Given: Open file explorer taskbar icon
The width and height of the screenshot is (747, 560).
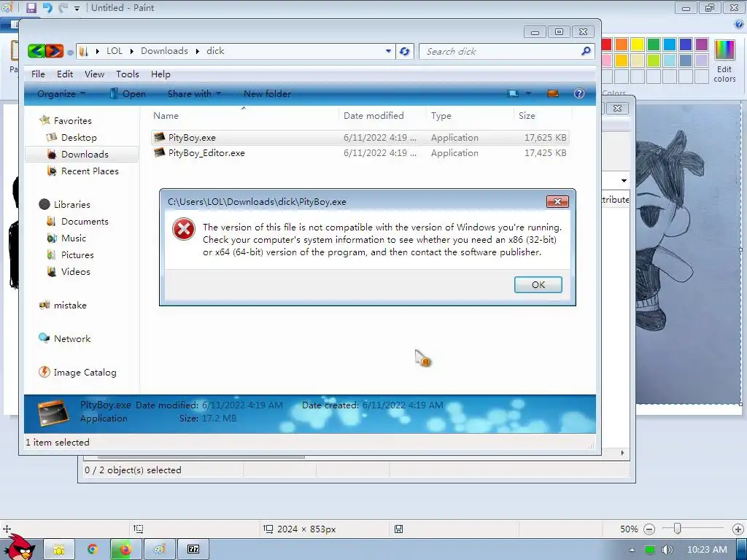Looking at the screenshot, I should click(59, 550).
